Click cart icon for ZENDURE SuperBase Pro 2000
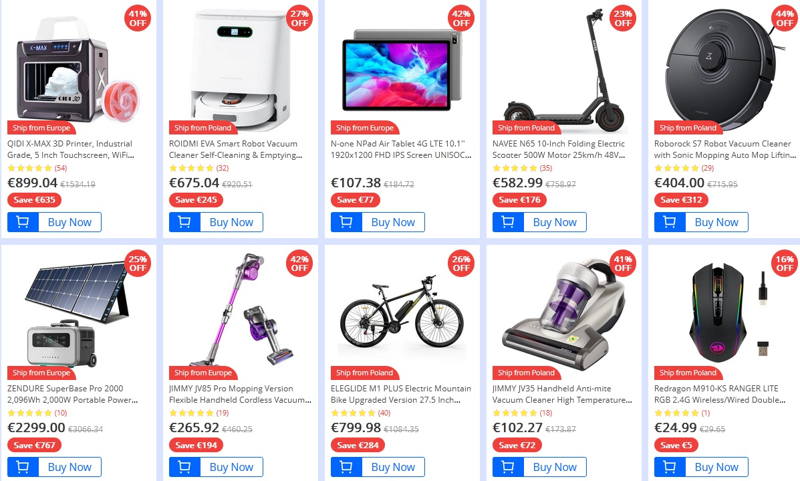Image resolution: width=800 pixels, height=481 pixels. [23, 467]
